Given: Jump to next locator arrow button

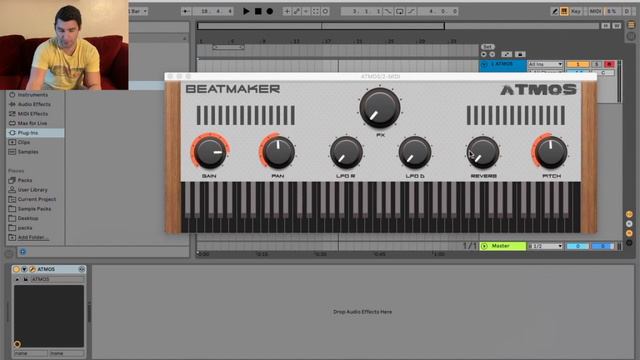Looking at the screenshot, I should click(492, 54).
